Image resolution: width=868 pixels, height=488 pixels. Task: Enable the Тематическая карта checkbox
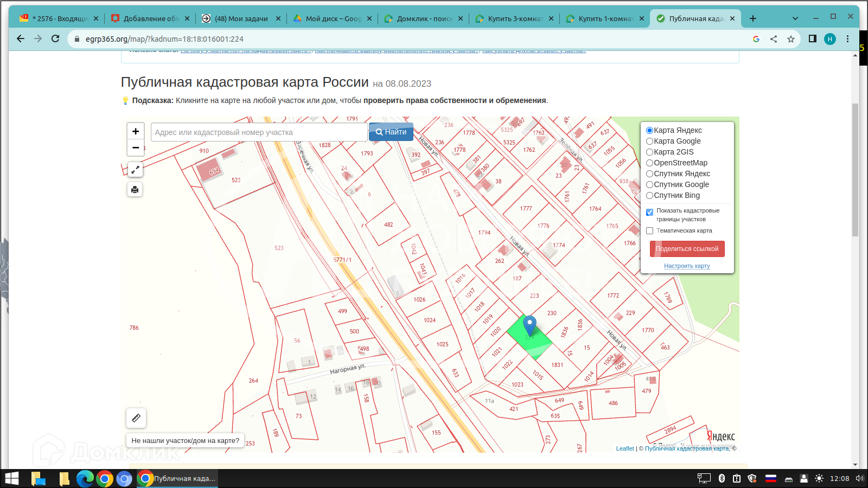click(649, 231)
